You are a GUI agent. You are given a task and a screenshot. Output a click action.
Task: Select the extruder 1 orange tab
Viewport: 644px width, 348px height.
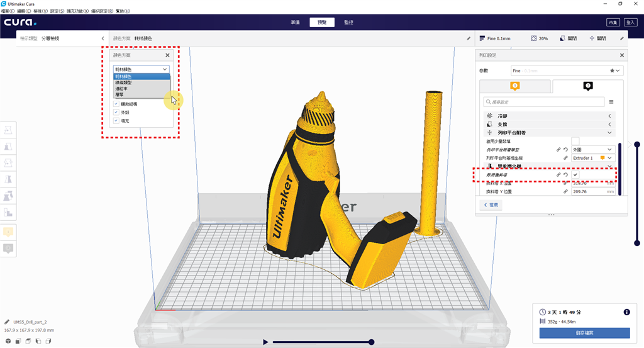(x=514, y=86)
